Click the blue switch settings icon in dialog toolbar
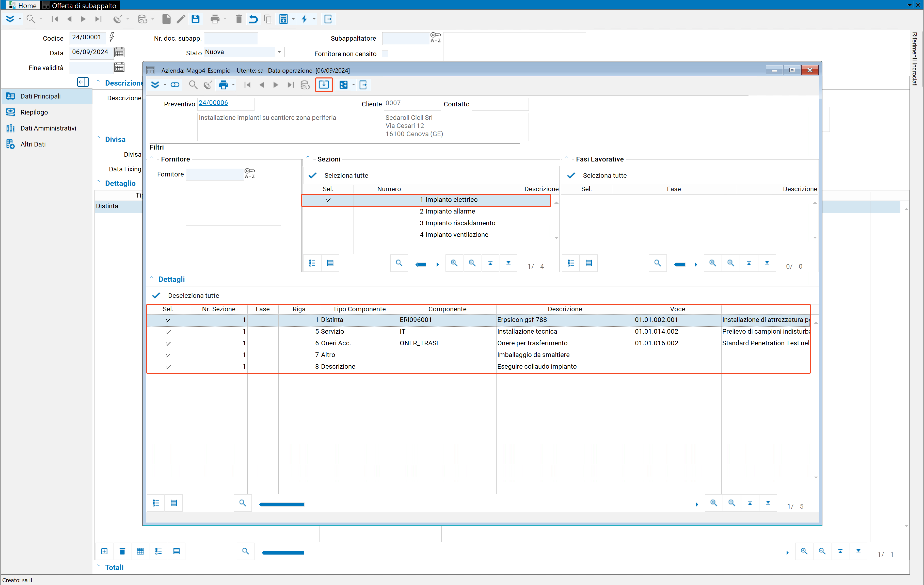The height and width of the screenshot is (585, 924). (x=343, y=85)
